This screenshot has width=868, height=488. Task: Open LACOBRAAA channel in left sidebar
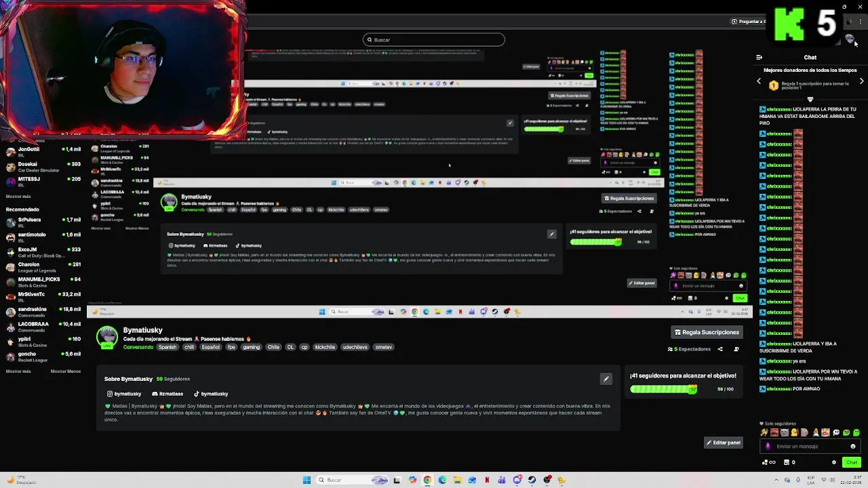pyautogui.click(x=42, y=327)
